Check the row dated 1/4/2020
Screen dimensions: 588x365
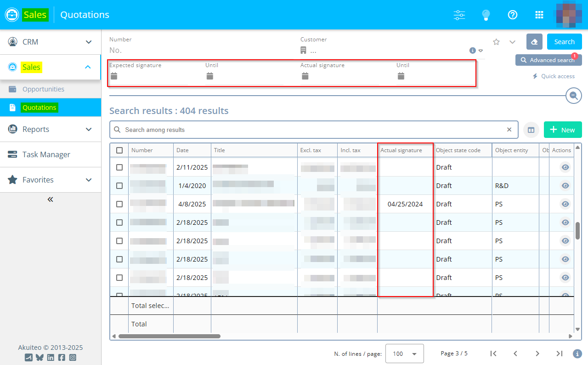[119, 186]
